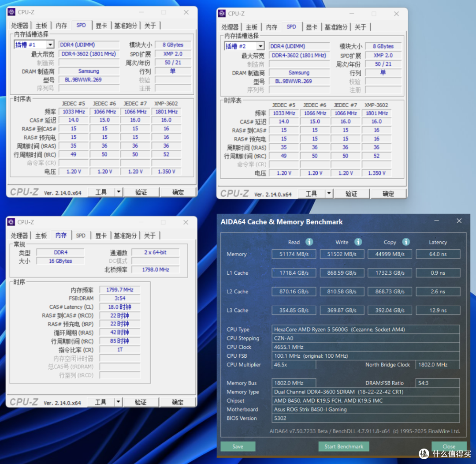Switch to 内存 tab in slot #2 window

pos(271,27)
